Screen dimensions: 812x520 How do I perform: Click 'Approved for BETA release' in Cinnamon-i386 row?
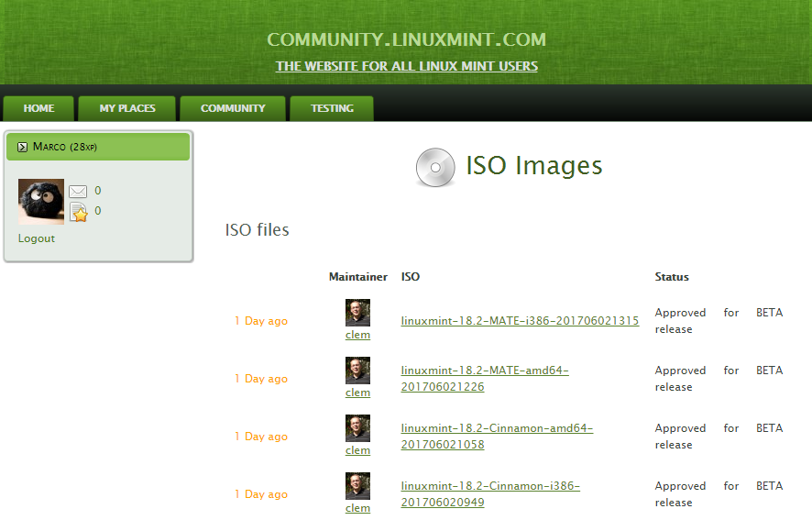click(x=719, y=494)
